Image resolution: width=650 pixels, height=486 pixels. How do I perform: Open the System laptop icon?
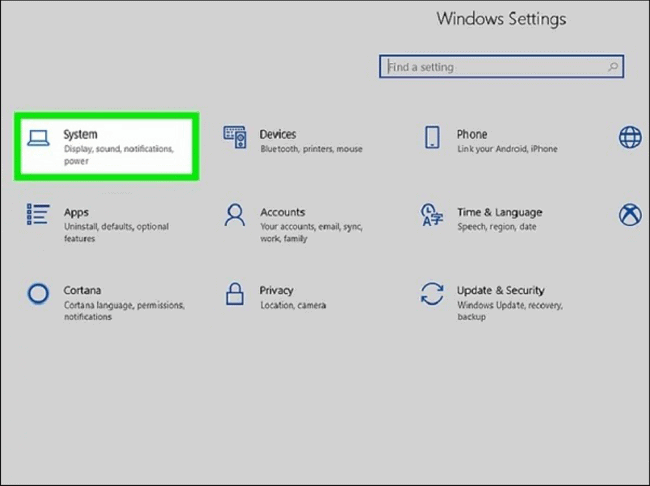click(x=38, y=138)
